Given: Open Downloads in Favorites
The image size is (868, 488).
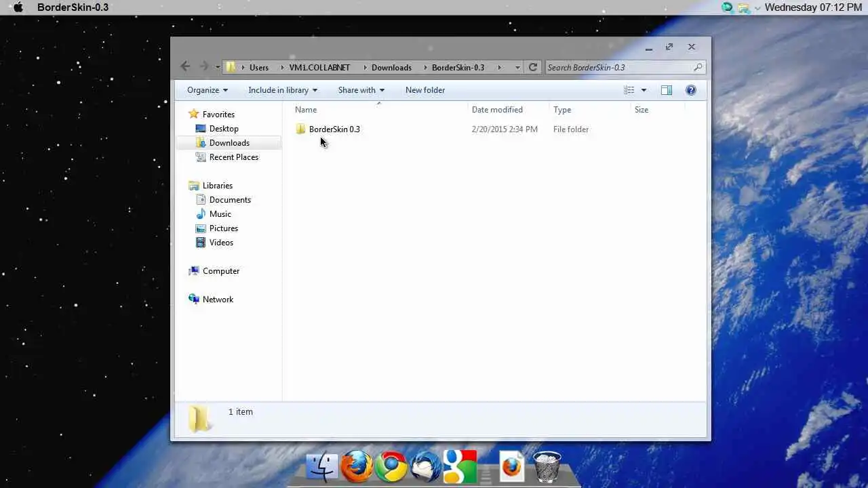Looking at the screenshot, I should click(229, 143).
